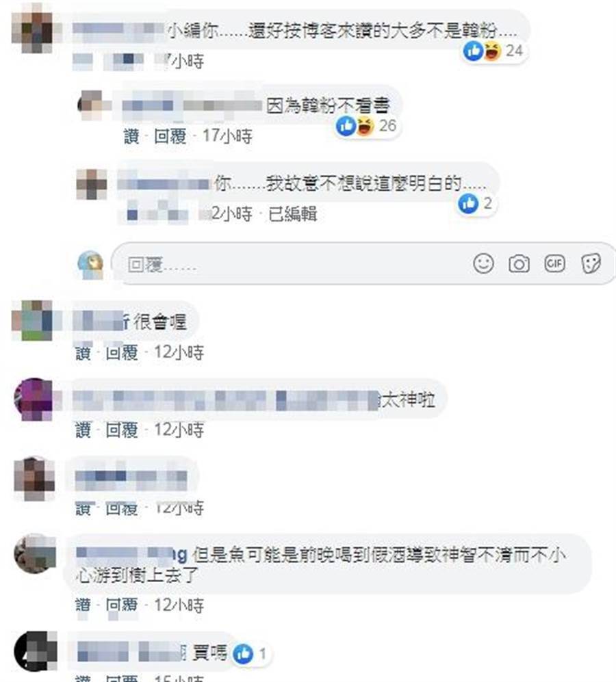Open the sticker picker in reply box

tap(591, 263)
